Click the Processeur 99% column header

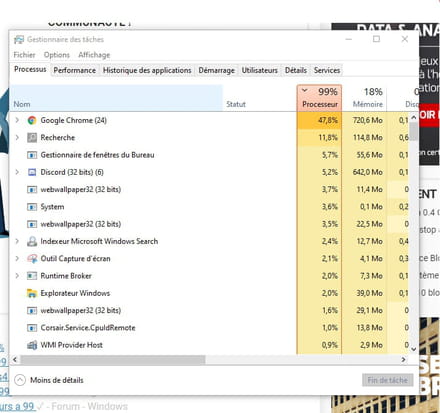tap(319, 98)
